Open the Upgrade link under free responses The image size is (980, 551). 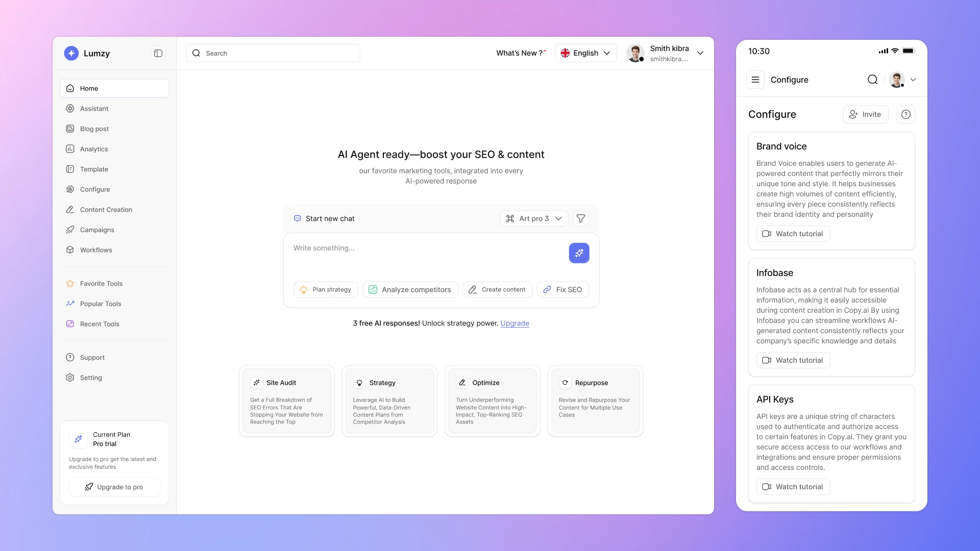pyautogui.click(x=514, y=323)
